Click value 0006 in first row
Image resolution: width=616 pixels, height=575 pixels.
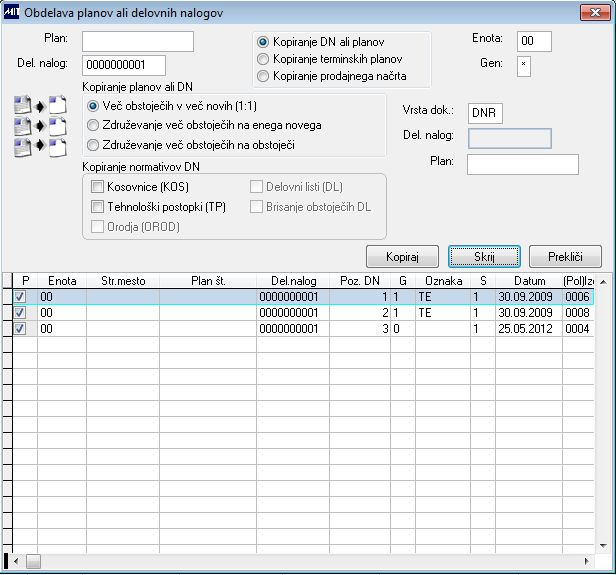coord(577,297)
